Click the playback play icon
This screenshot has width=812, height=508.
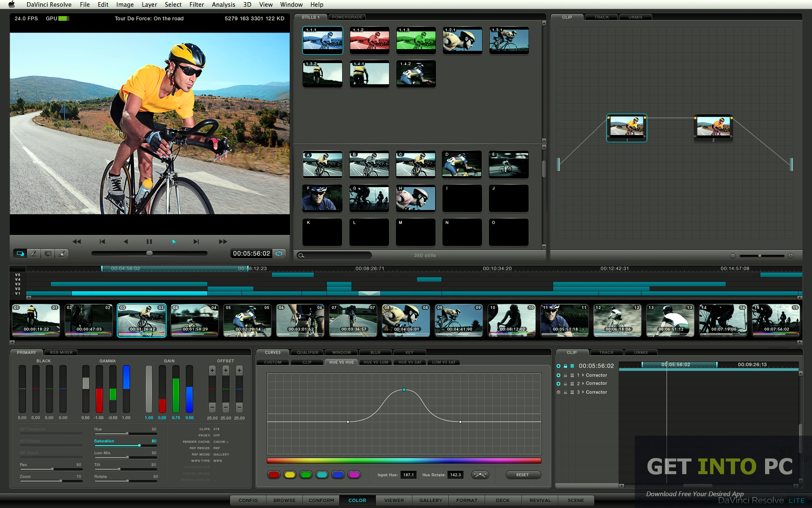[x=174, y=242]
